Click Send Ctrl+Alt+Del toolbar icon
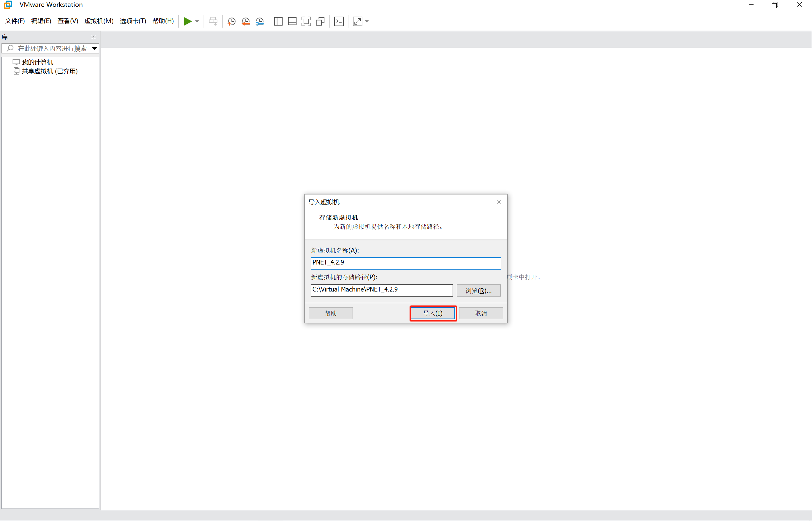The height and width of the screenshot is (521, 812). tap(213, 21)
